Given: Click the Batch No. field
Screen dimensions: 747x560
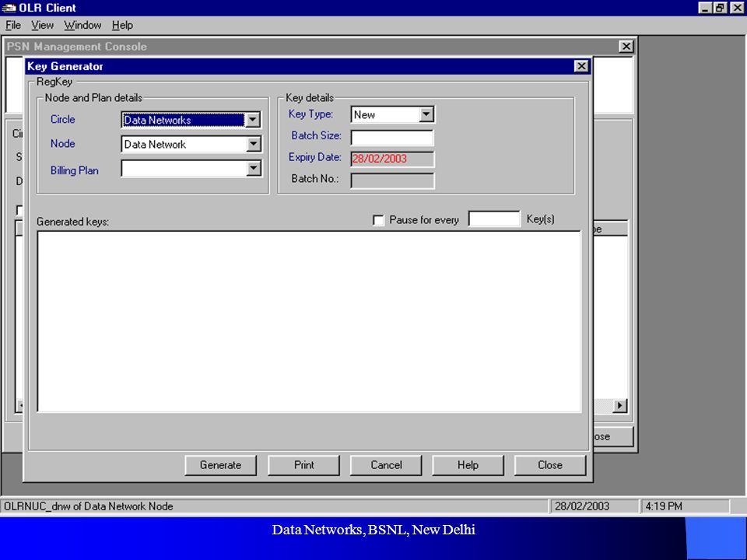Looking at the screenshot, I should point(392,180).
